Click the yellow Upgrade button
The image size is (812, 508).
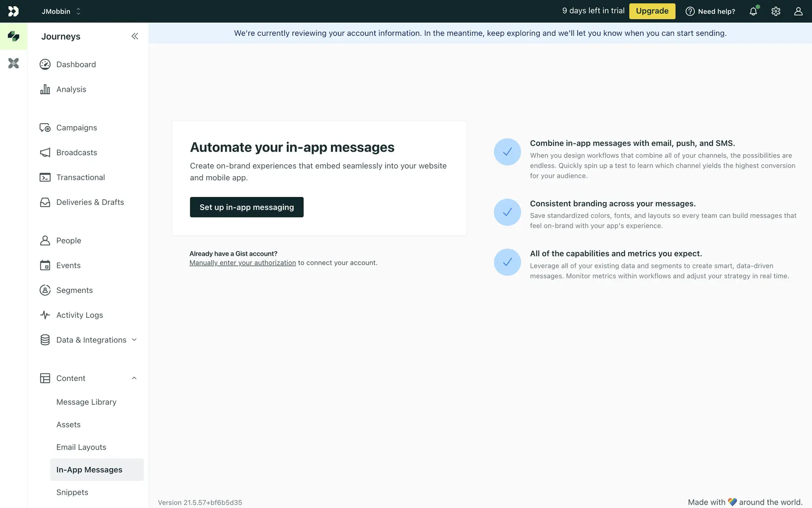tap(652, 11)
